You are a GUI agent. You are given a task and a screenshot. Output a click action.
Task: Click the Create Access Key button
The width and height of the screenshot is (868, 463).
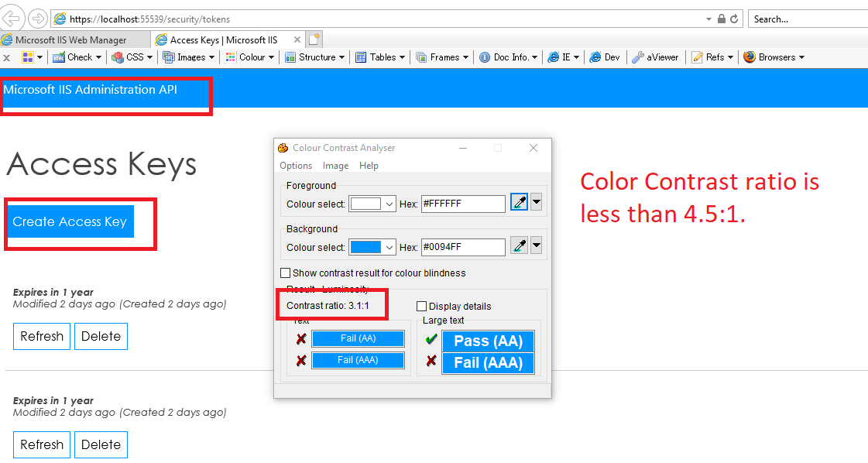coord(70,221)
